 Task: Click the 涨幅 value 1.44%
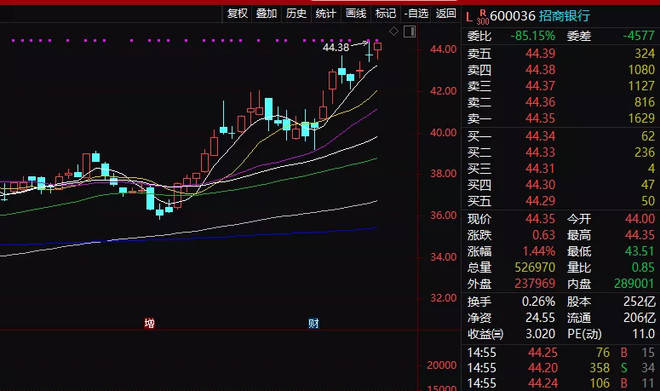539,251
